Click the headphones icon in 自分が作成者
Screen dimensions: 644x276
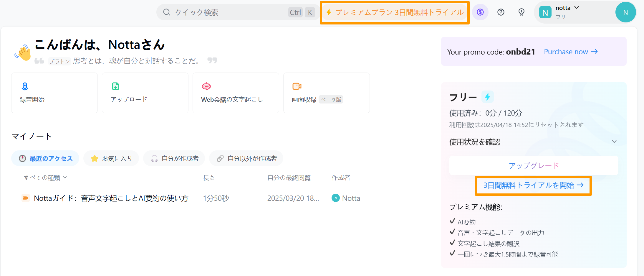tap(154, 159)
